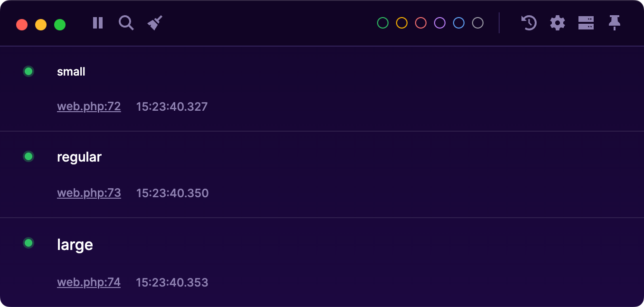Click the server list icon
Image resolution: width=644 pixels, height=307 pixels.
click(586, 23)
